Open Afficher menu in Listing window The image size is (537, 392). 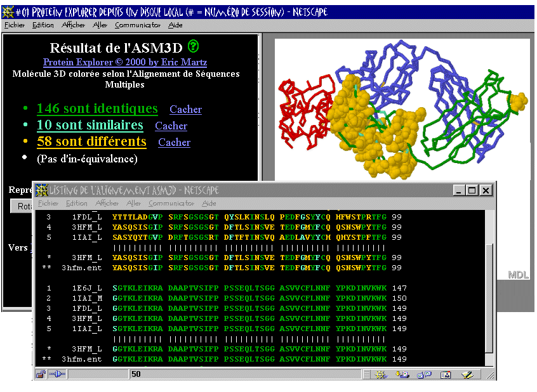click(107, 204)
